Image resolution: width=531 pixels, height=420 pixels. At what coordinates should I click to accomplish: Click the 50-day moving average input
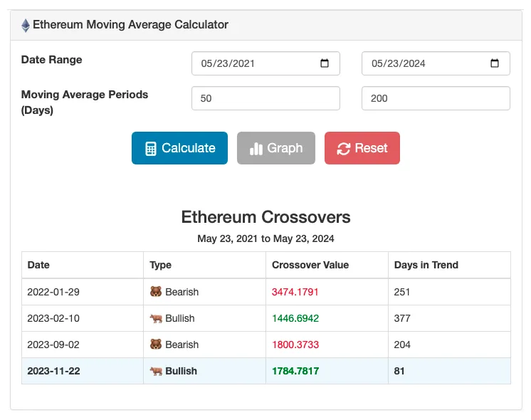click(265, 98)
